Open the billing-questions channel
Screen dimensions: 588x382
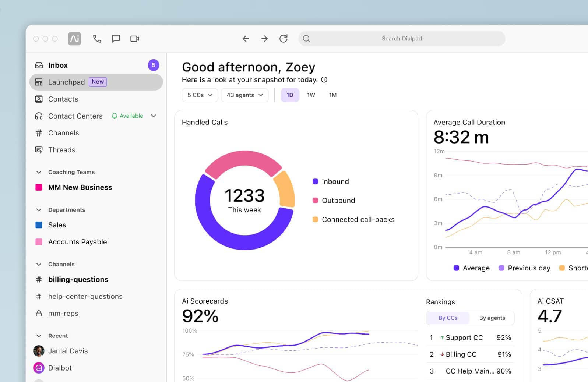[x=78, y=279]
